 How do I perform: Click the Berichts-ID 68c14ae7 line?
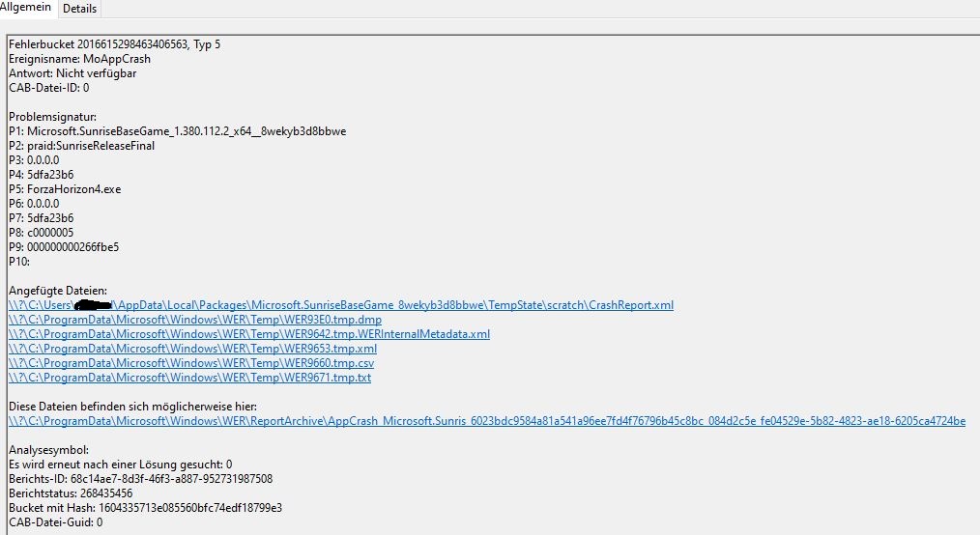(141, 479)
